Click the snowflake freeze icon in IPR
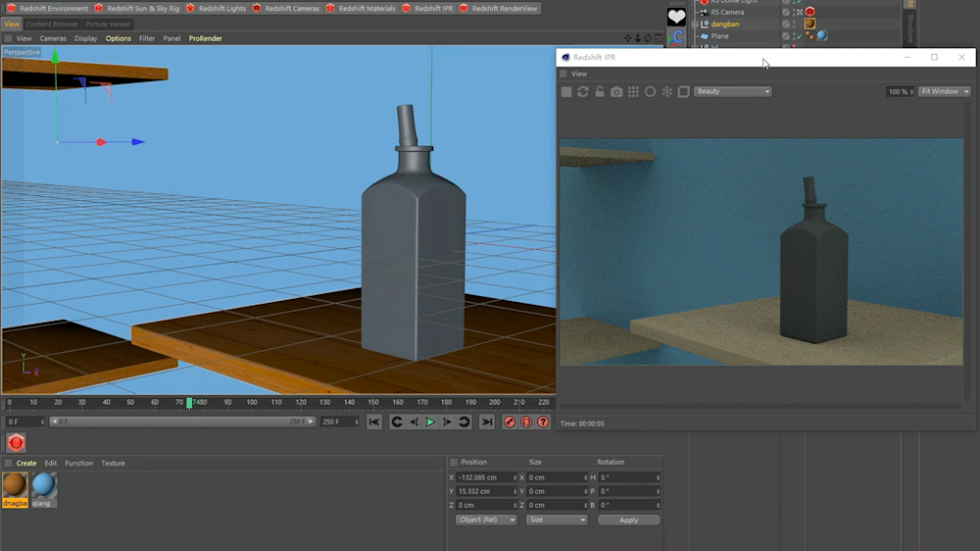 667,91
